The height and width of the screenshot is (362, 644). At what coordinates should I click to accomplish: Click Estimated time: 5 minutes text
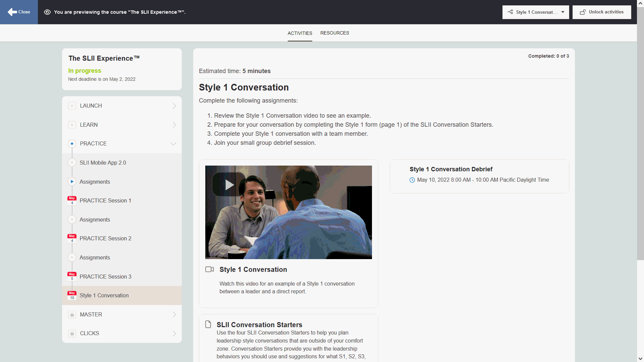tap(234, 71)
